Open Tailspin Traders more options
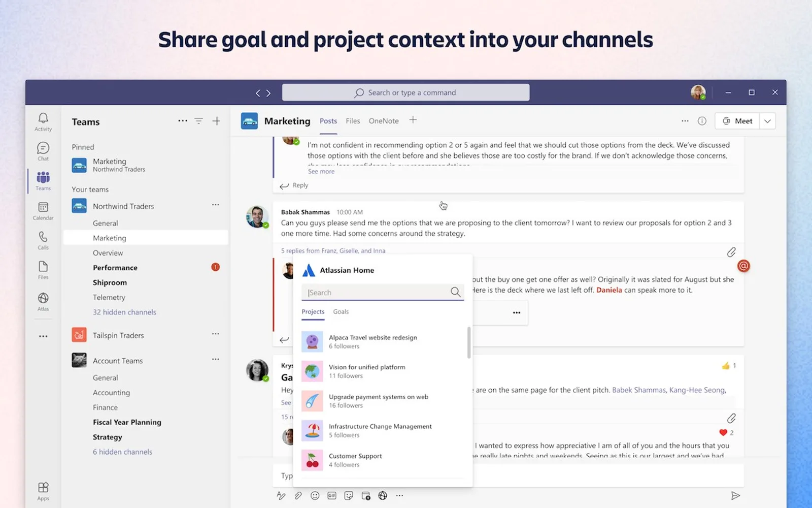This screenshot has width=812, height=508. pos(216,334)
